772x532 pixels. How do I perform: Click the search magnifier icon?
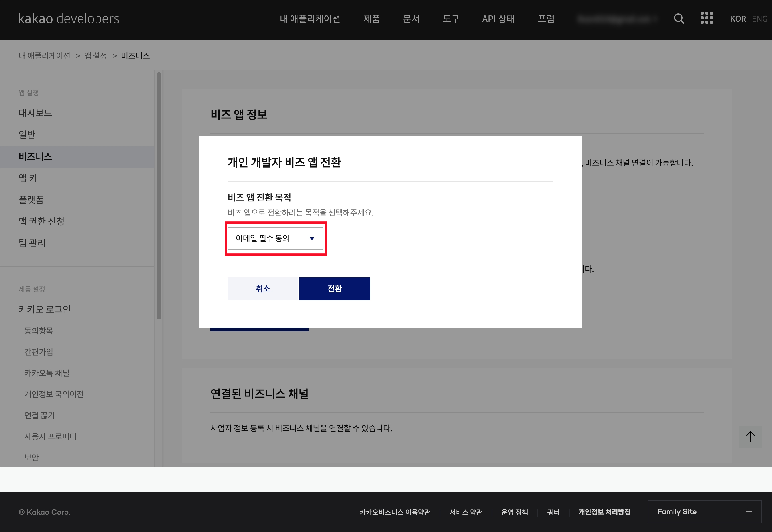679,19
